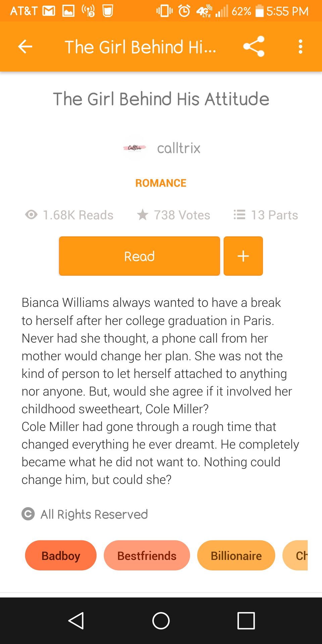Select the Badboy tag
The height and width of the screenshot is (644, 322).
click(x=61, y=555)
